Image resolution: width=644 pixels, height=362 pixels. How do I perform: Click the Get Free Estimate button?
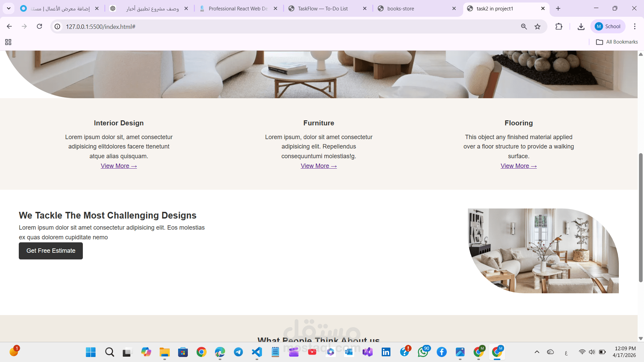51,251
